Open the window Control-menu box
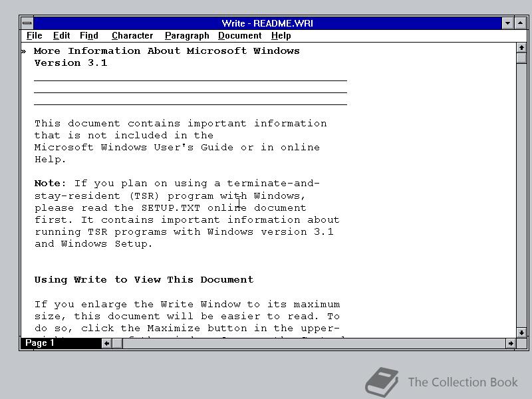Image resolution: width=532 pixels, height=399 pixels. (x=27, y=23)
